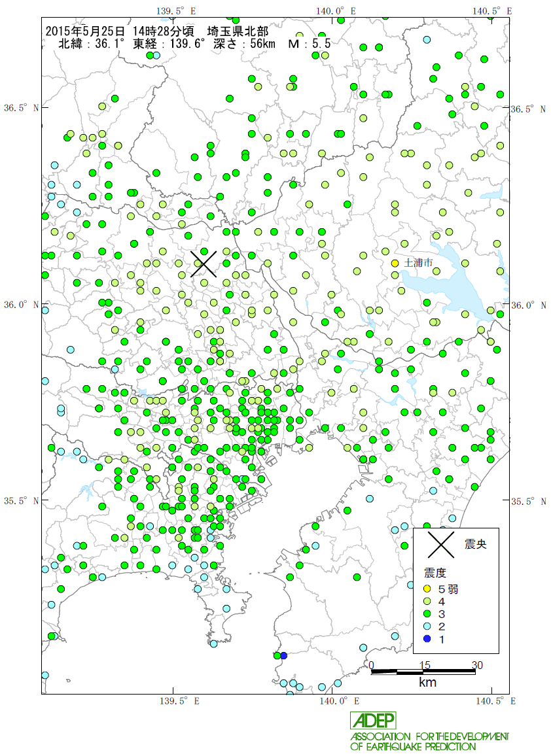Viewport: 551px width, 756px height.
Task: Click the black-and-white scale bar
Action: tap(423, 671)
